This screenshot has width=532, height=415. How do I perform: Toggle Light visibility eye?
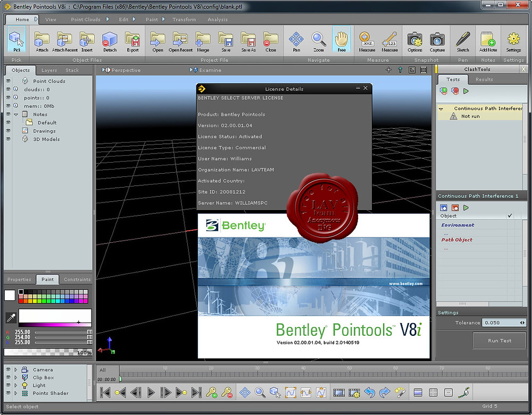[x=8, y=385]
